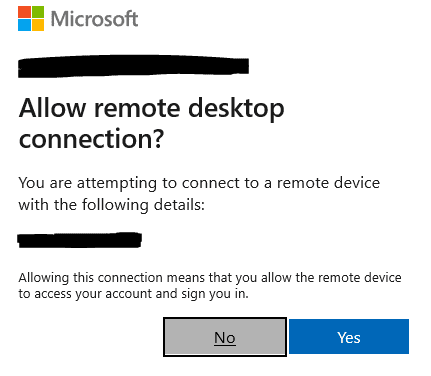Click the blue square of Microsoft logo

[24, 25]
